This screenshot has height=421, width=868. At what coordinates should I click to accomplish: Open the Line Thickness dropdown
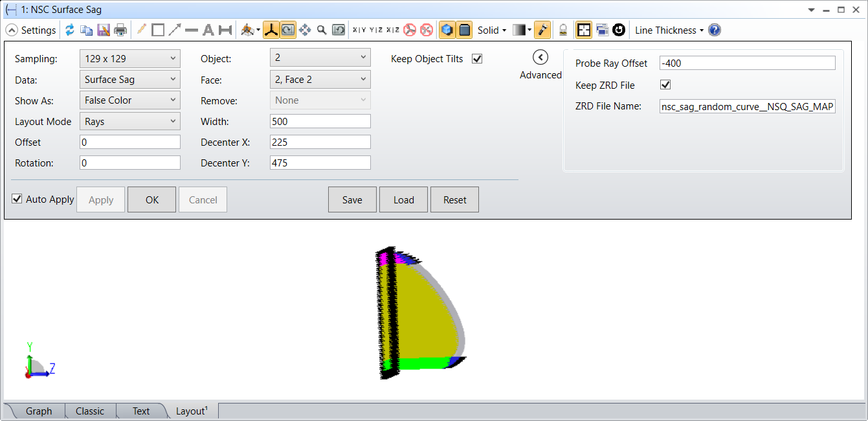669,30
